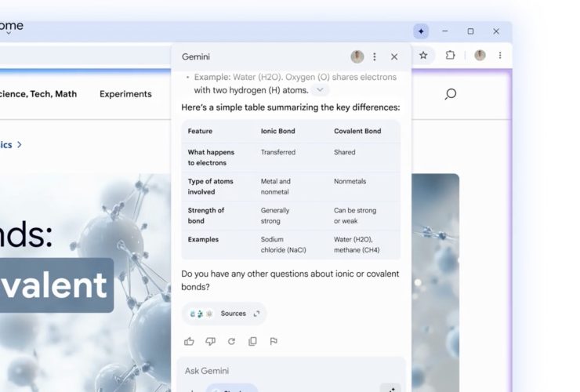580x392 pixels.
Task: Click the molecule hero image on webpage
Action: [85, 281]
